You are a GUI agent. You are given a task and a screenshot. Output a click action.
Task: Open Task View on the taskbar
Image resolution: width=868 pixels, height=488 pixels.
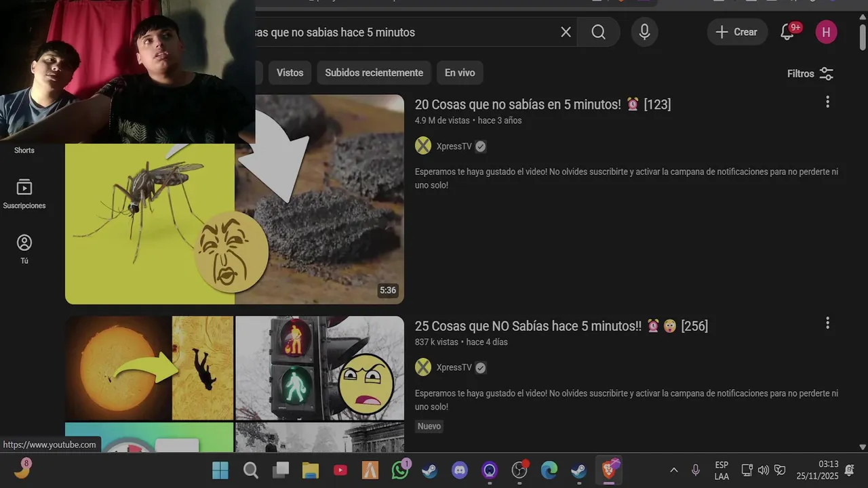pos(281,470)
